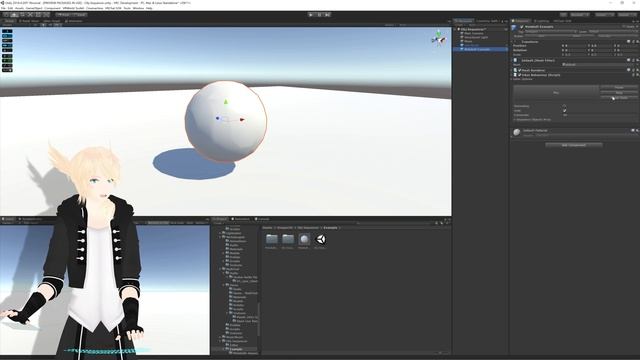
Task: Open the Tag dropdown in Inspector
Action: [551, 31]
